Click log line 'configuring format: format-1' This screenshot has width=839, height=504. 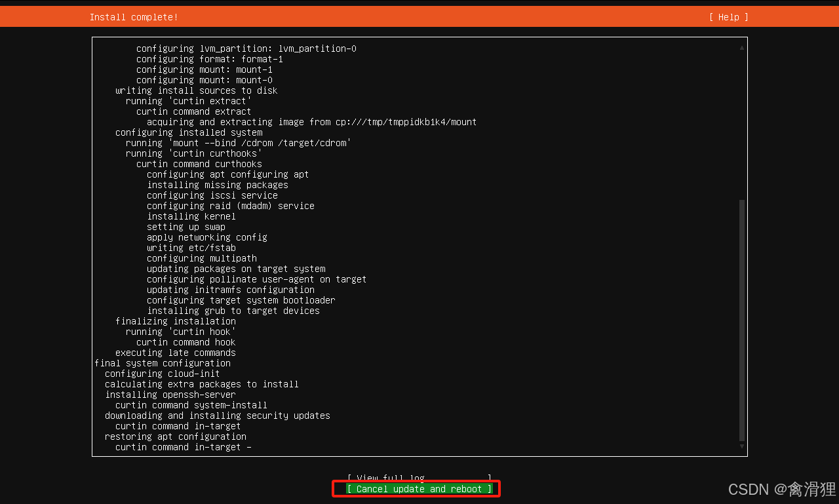coord(210,59)
